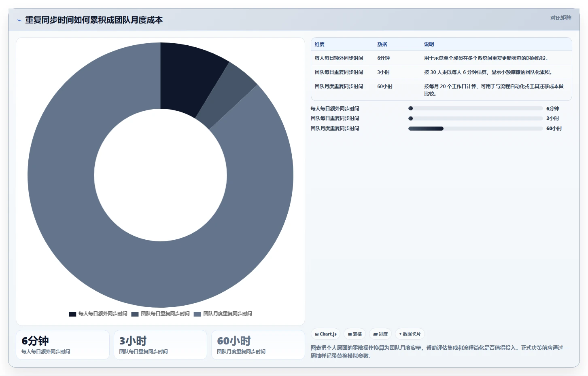Click progress value 3小时 at bar end

[552, 118]
